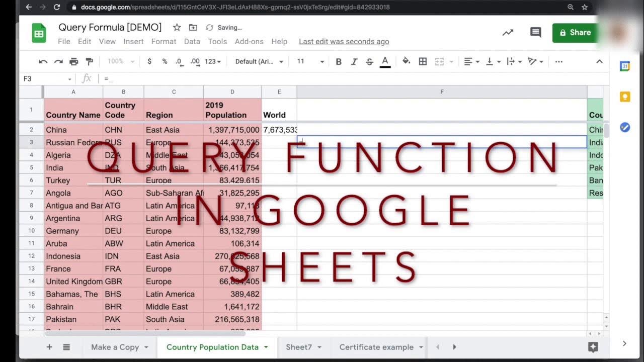
Task: Open the Insert menu
Action: click(x=133, y=42)
